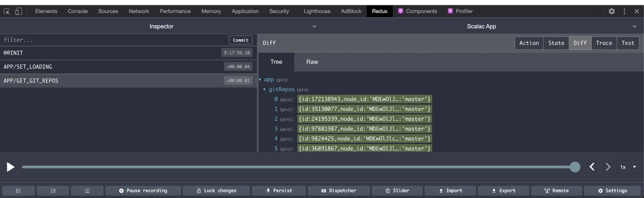Switch to Action view
Screen dimensions: 644x198
(x=529, y=43)
